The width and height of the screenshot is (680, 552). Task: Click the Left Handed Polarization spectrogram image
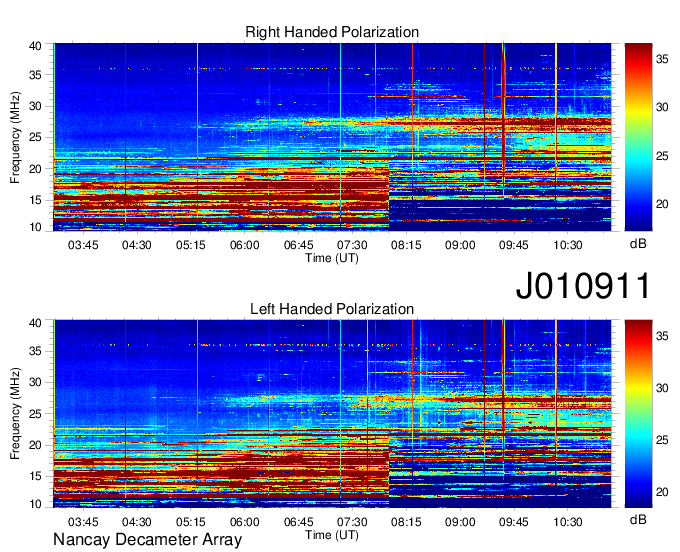[332, 414]
